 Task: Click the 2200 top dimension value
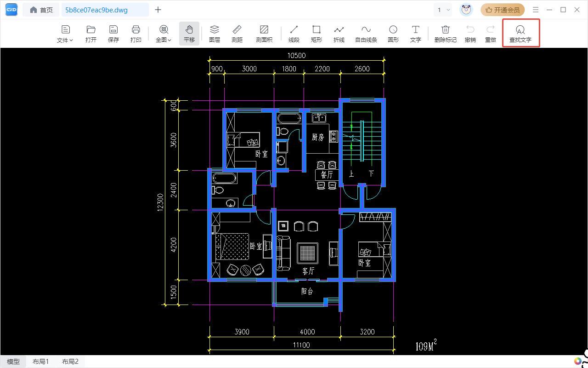click(322, 69)
